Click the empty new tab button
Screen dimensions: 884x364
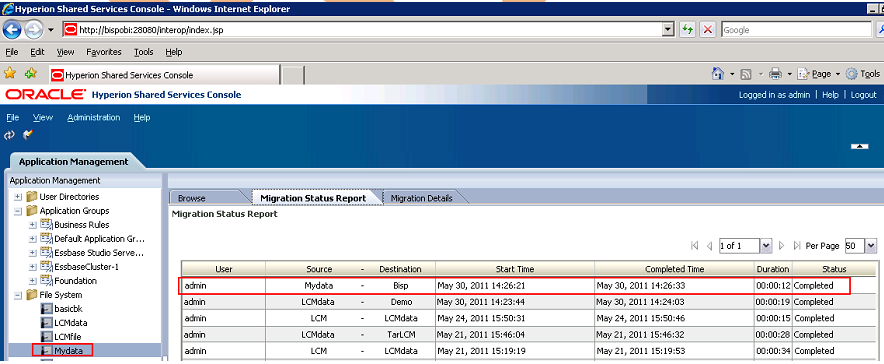tap(293, 75)
